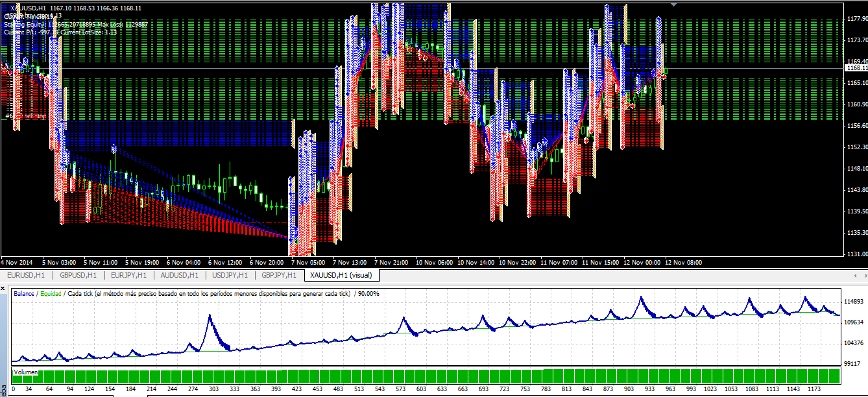Click price scale value 1148.10
Image resolution: width=868 pixels, height=397 pixels.
pyautogui.click(x=857, y=168)
